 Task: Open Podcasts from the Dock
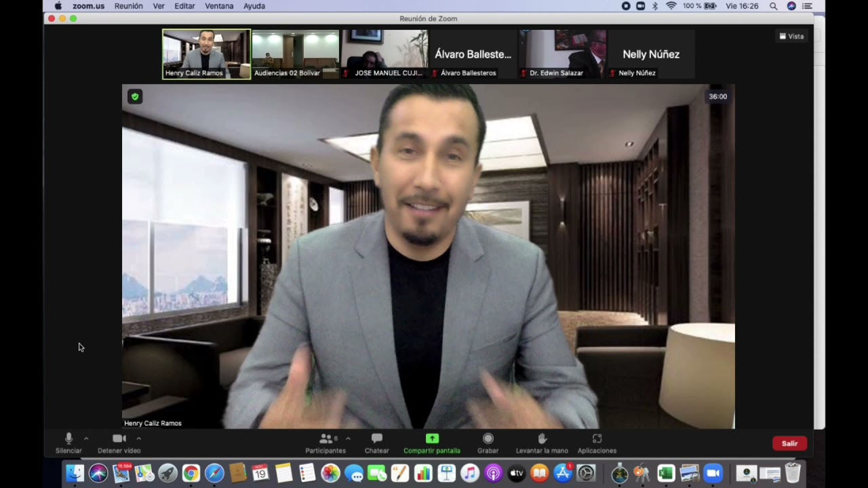[493, 473]
